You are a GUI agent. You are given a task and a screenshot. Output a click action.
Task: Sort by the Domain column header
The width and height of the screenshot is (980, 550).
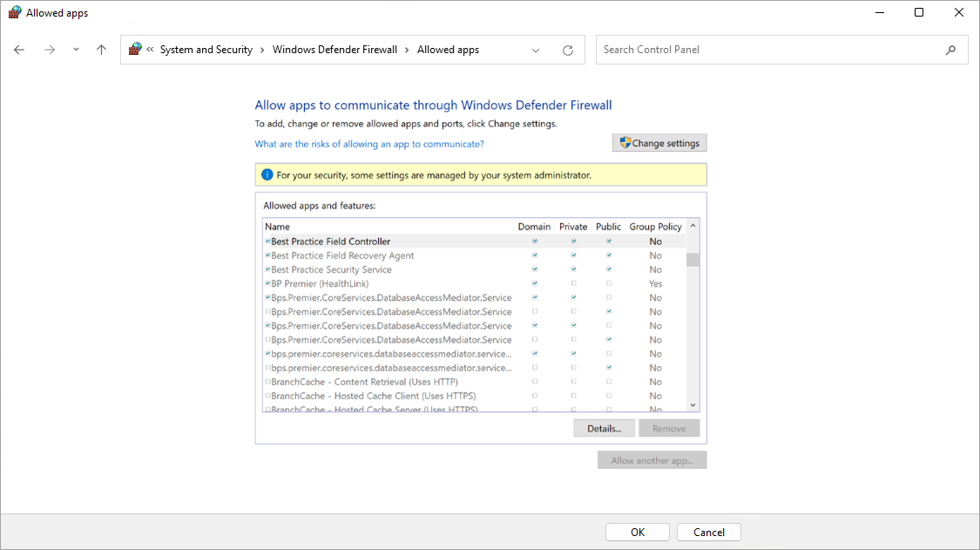click(534, 227)
